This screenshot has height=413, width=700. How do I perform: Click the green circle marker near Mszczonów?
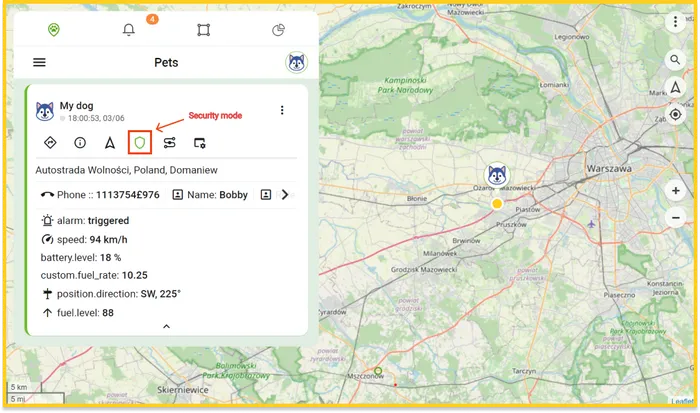point(378,371)
